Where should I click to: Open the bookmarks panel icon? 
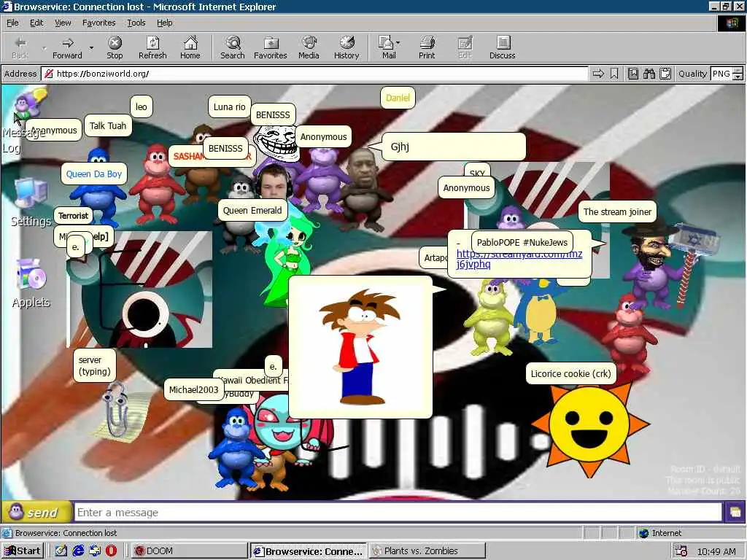pos(632,74)
